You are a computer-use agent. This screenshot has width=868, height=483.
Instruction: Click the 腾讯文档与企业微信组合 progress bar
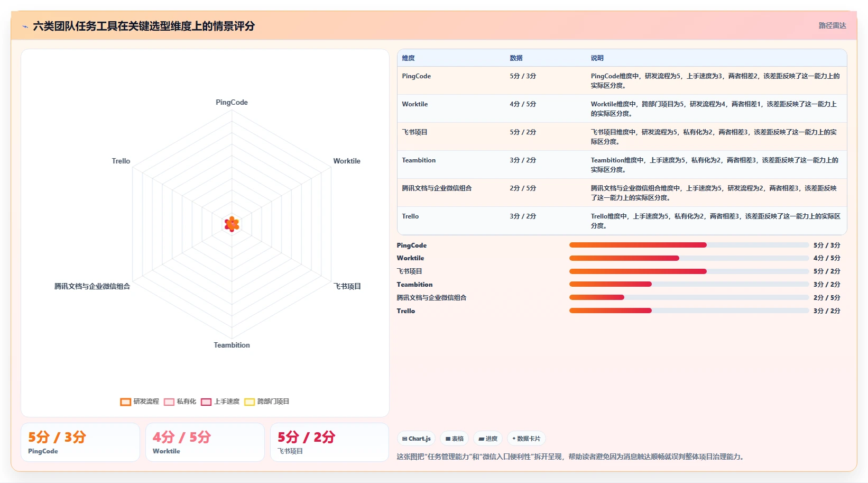pyautogui.click(x=689, y=297)
